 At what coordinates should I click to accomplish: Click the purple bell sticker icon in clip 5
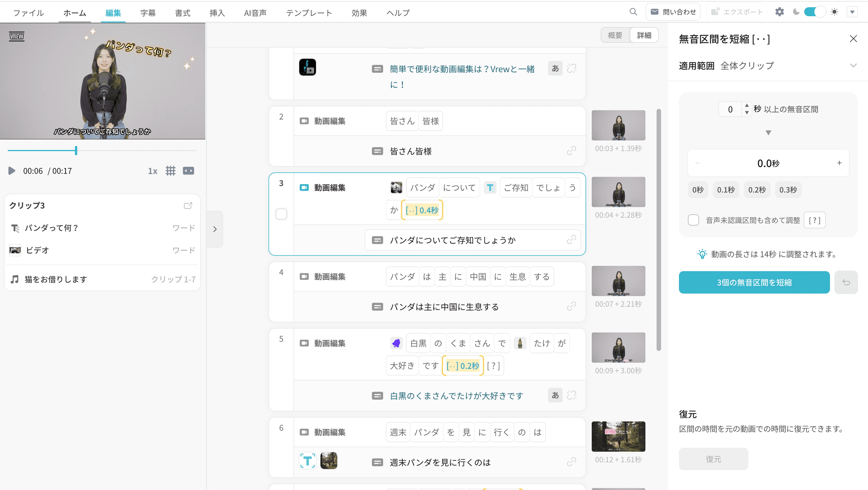pos(396,343)
